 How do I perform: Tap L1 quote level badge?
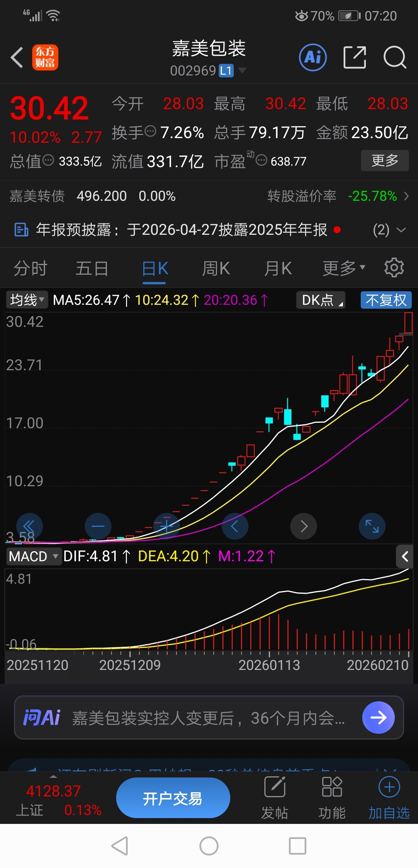pos(226,70)
